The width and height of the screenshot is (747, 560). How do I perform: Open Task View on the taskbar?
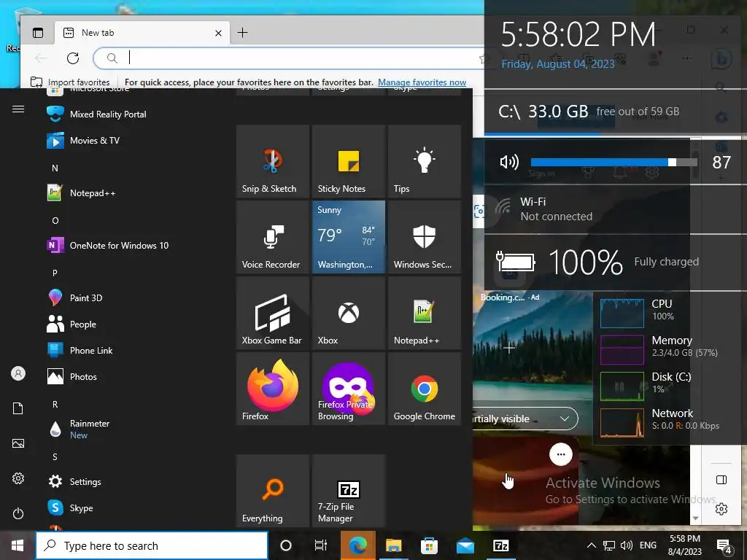(321, 545)
